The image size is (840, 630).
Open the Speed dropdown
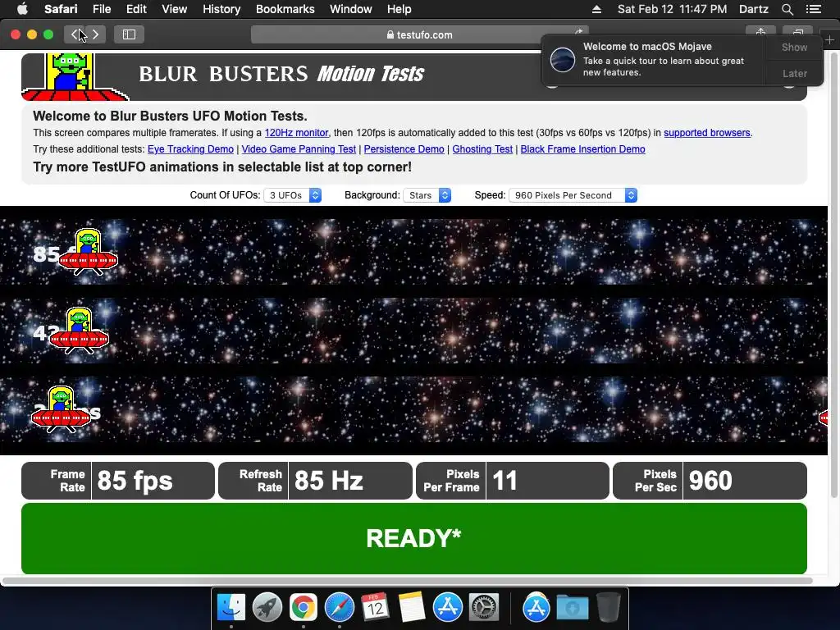[x=573, y=195]
